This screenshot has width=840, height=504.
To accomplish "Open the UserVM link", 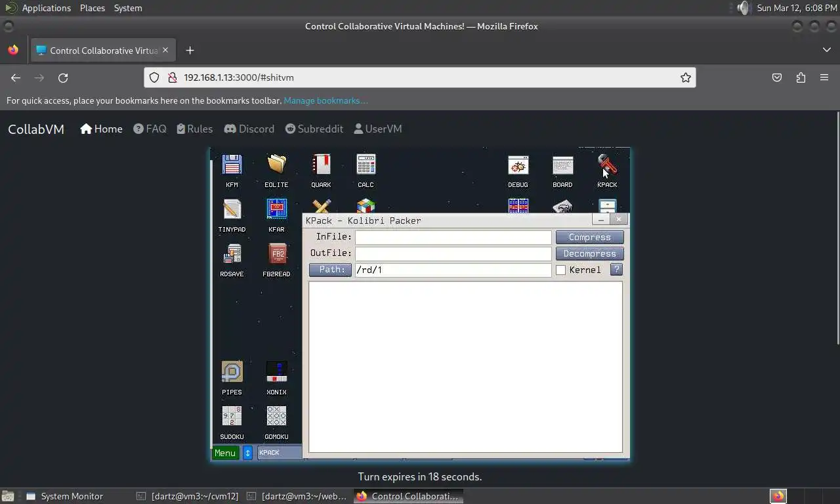I will point(378,129).
